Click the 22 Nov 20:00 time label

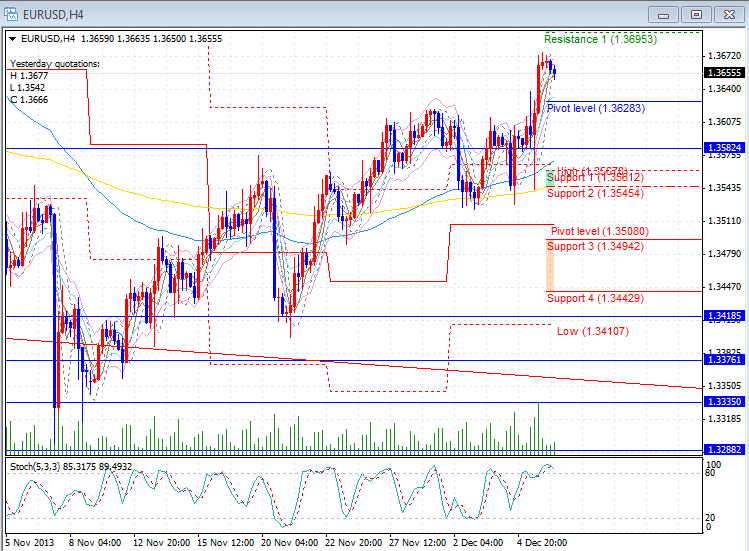click(x=353, y=543)
